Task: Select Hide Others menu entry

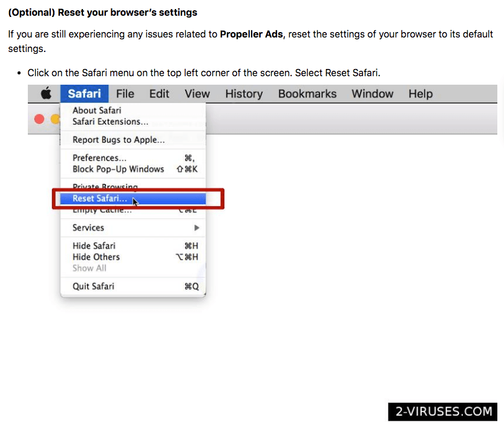Action: [133, 257]
